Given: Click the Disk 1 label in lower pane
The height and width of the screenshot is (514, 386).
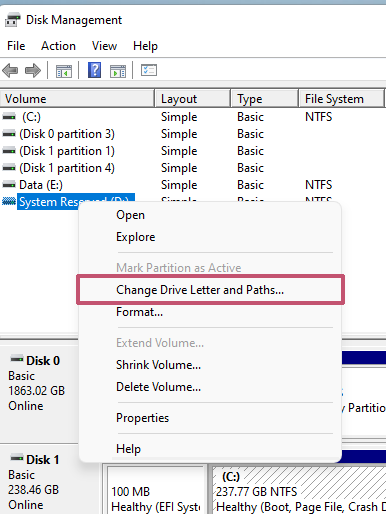Looking at the screenshot, I should click(43, 460).
